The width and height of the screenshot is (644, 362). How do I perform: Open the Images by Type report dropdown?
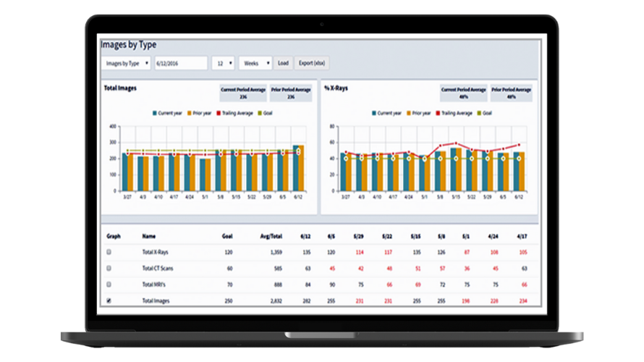127,64
